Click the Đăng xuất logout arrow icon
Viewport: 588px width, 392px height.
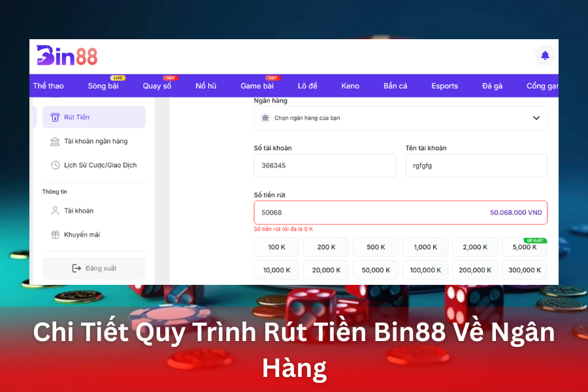pyautogui.click(x=76, y=269)
